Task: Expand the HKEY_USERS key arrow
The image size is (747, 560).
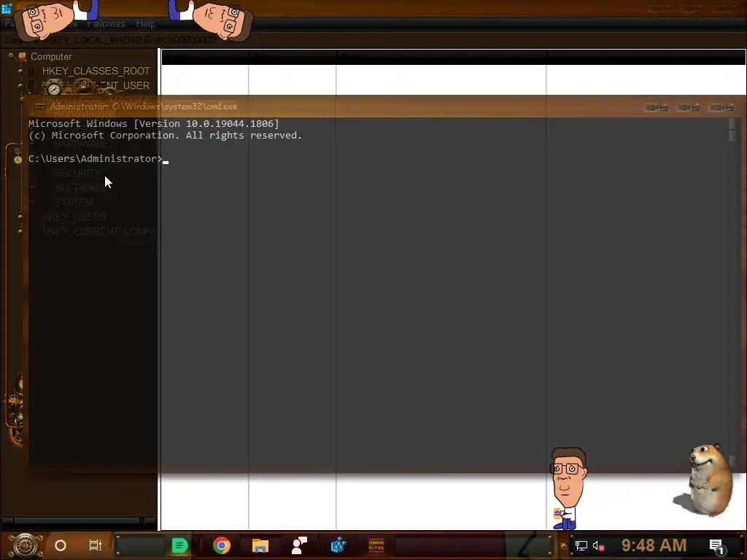Action: pyautogui.click(x=20, y=217)
